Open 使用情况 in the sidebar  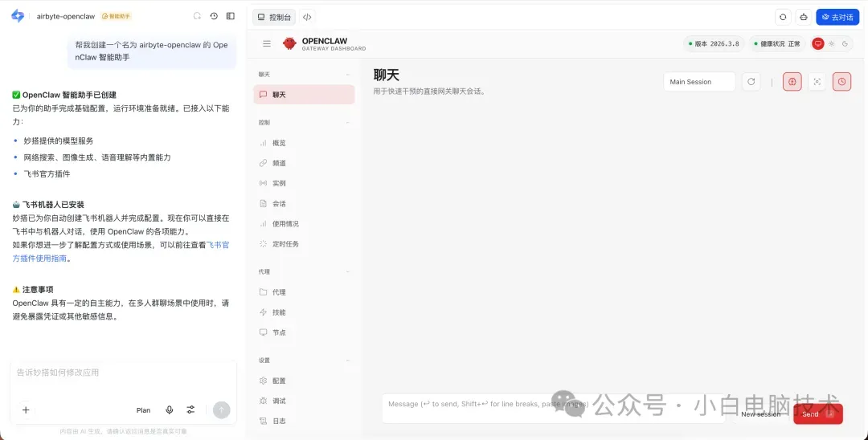(304, 224)
